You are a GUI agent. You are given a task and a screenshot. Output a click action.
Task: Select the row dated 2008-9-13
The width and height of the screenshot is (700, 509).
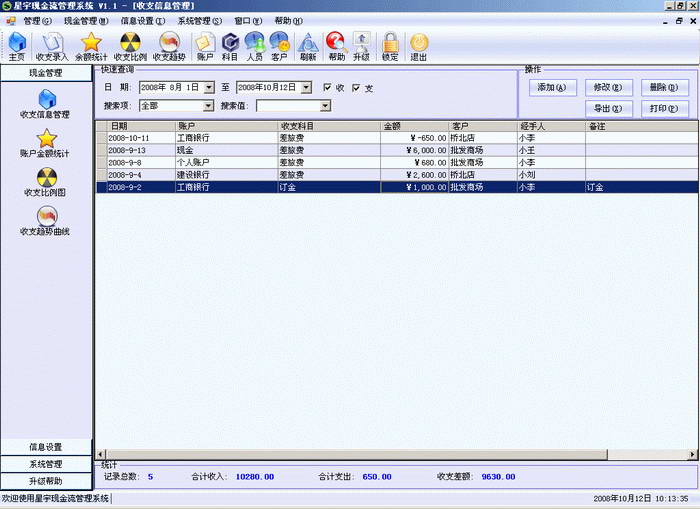pos(397,150)
